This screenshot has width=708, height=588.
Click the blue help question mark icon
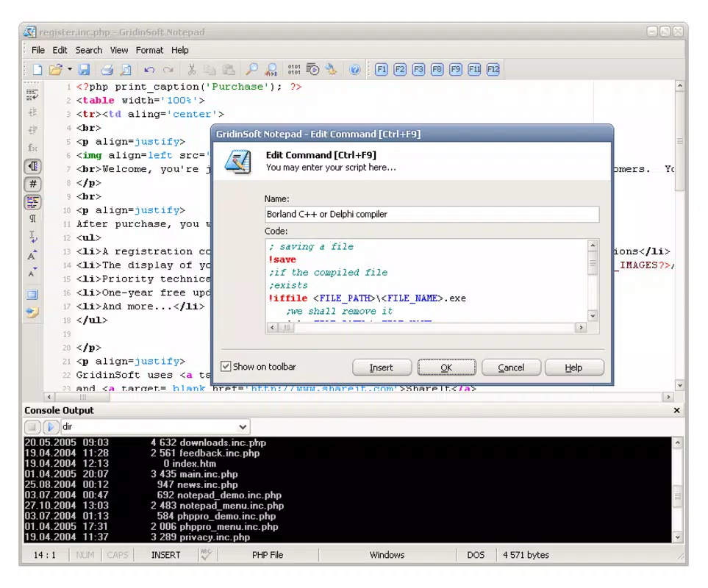[x=355, y=70]
